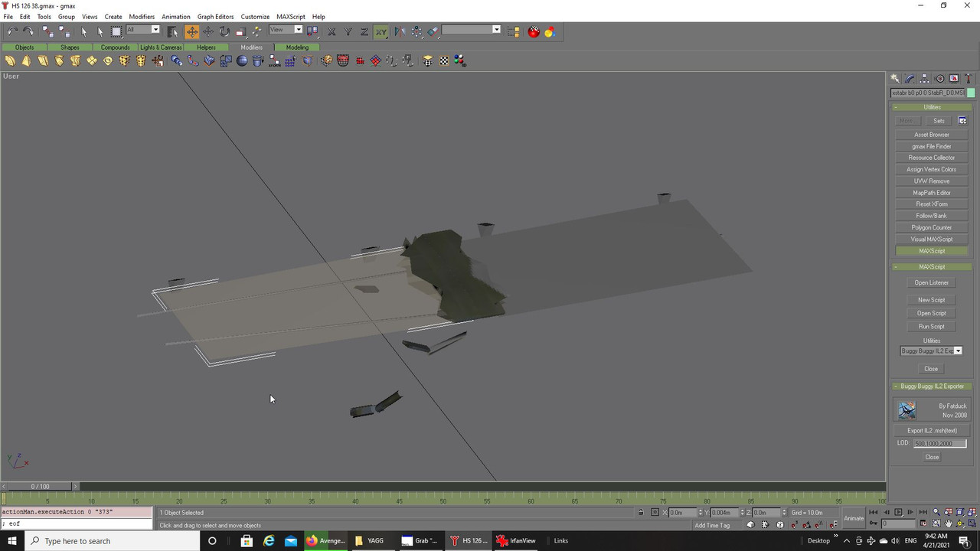The height and width of the screenshot is (551, 980).
Task: Click the X coordinate spinner arrows
Action: (700, 512)
